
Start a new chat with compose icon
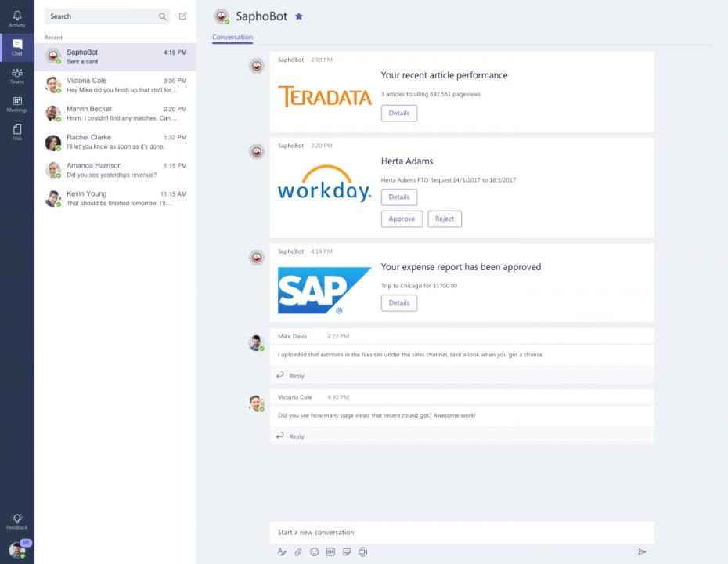pyautogui.click(x=183, y=16)
